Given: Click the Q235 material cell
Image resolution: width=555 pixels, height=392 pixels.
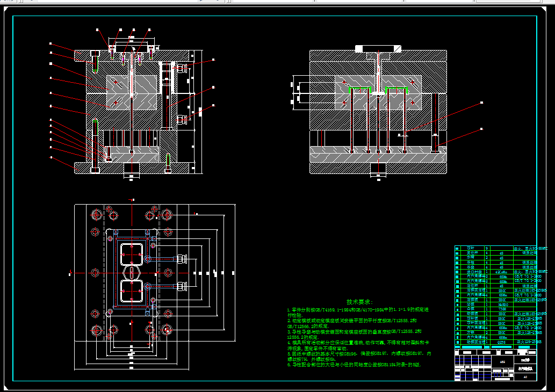Looking at the screenshot, I should pyautogui.click(x=502, y=342).
